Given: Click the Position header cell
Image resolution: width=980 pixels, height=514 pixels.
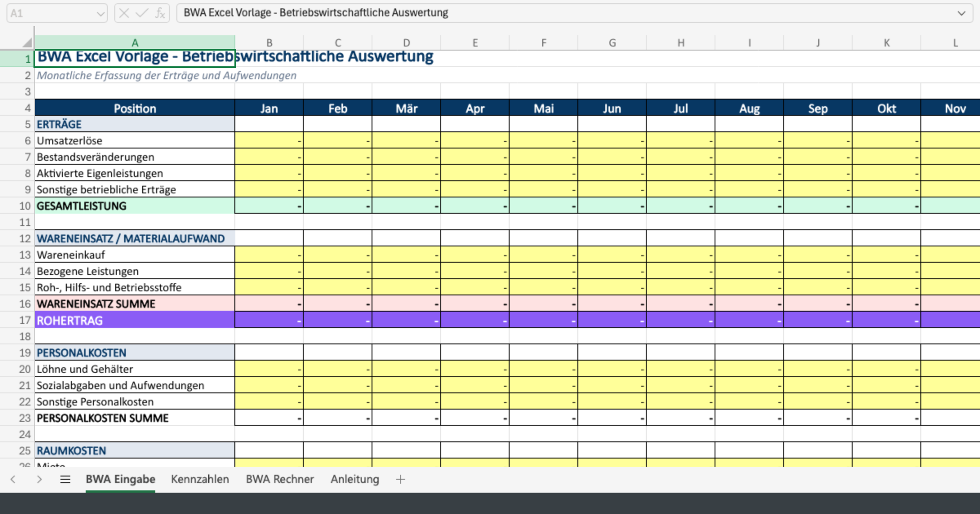Looking at the screenshot, I should coord(135,108).
